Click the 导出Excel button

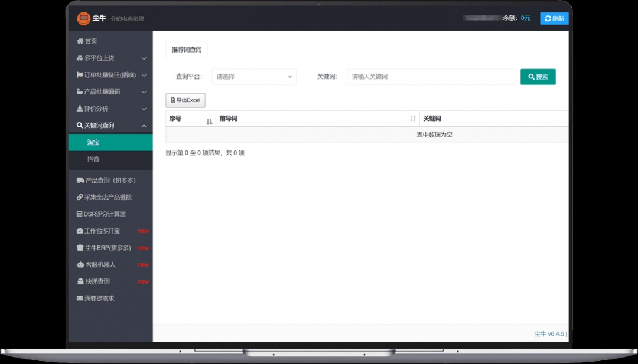coord(185,100)
